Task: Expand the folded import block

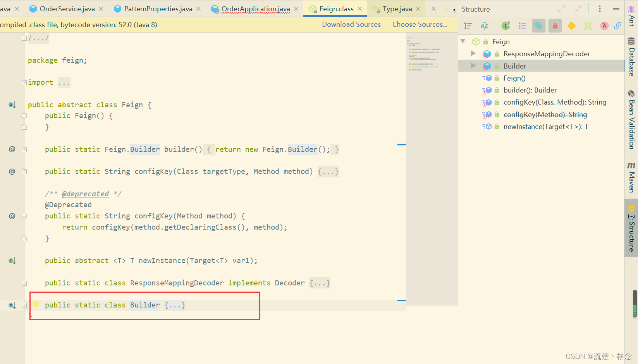Action: pyautogui.click(x=24, y=82)
